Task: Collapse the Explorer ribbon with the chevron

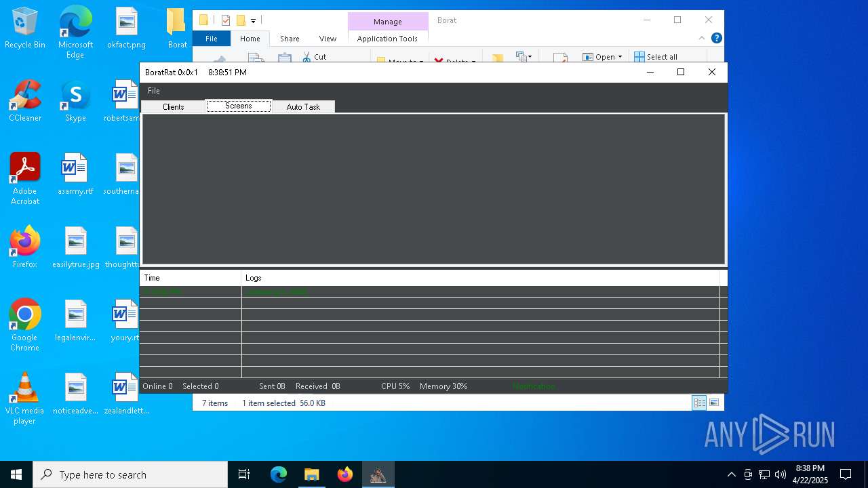Action: click(x=702, y=39)
